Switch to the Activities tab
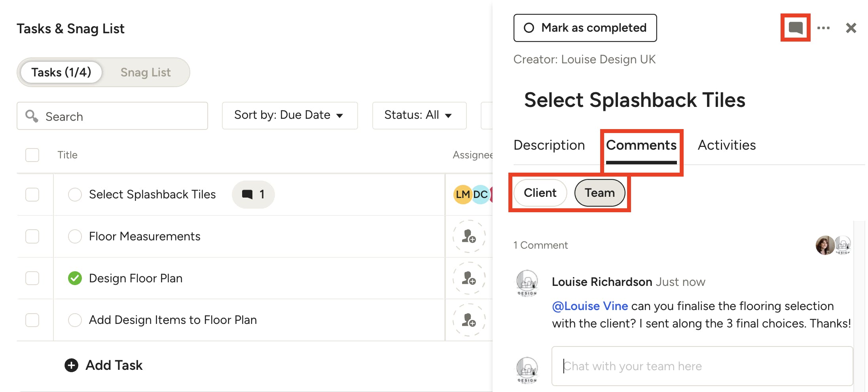 coord(726,145)
